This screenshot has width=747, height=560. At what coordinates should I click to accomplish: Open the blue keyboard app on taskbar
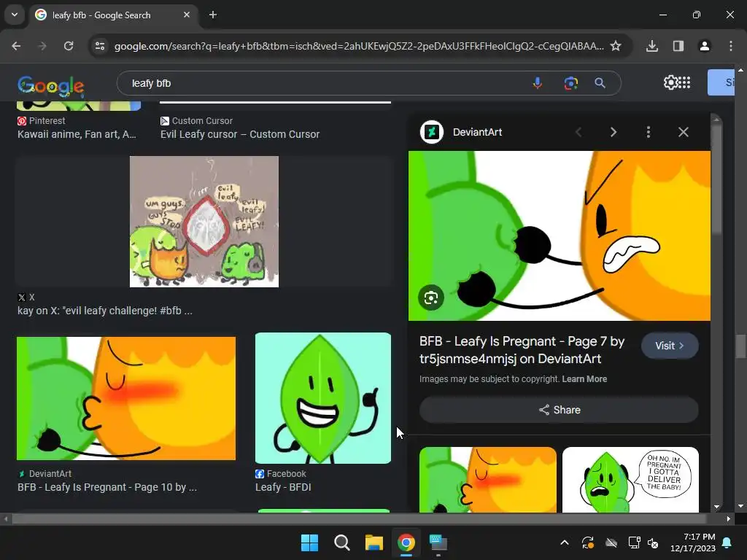coord(438,542)
